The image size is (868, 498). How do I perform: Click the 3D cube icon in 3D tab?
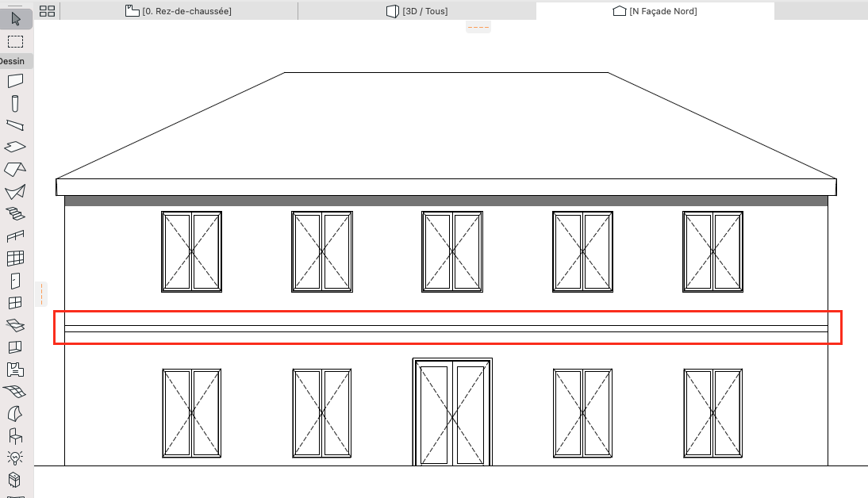[393, 11]
